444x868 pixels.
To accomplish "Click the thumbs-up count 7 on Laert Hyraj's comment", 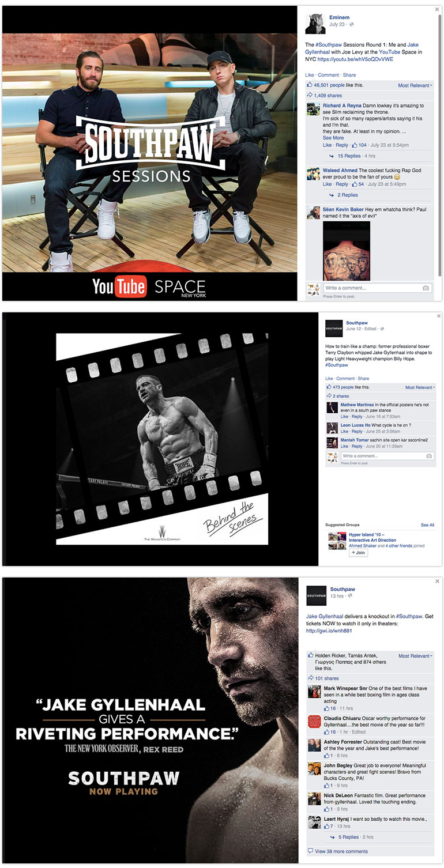I will tap(329, 827).
